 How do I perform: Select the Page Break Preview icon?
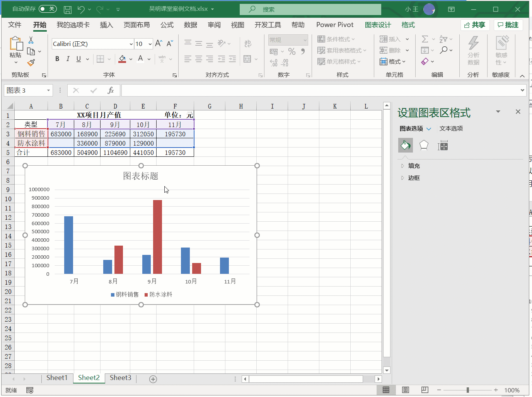[x=425, y=390]
